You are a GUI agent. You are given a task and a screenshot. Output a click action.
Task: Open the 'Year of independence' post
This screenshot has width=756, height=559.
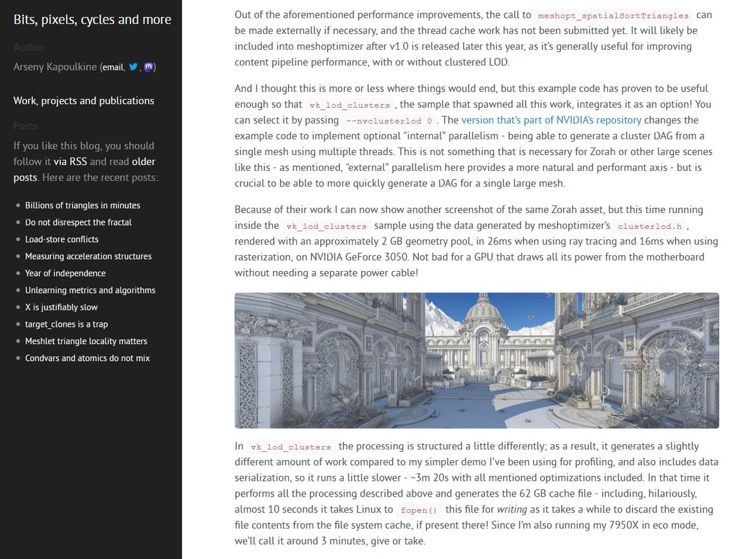click(x=66, y=274)
